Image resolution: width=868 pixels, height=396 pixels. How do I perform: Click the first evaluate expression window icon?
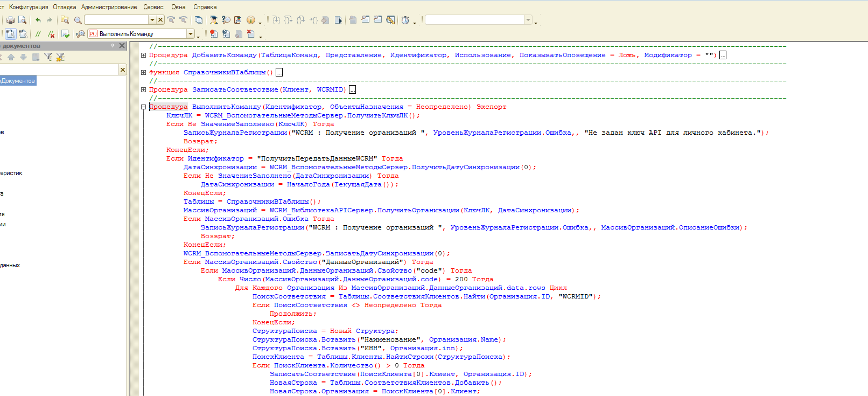(365, 20)
